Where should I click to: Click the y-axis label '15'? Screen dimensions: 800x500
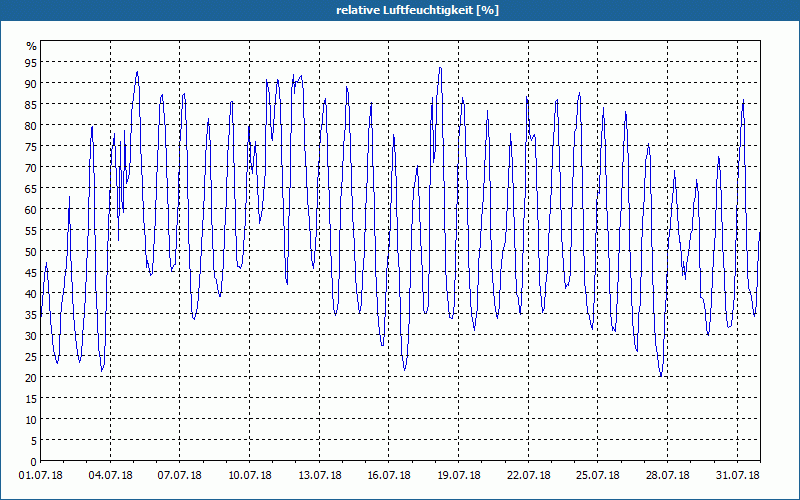[x=32, y=399]
